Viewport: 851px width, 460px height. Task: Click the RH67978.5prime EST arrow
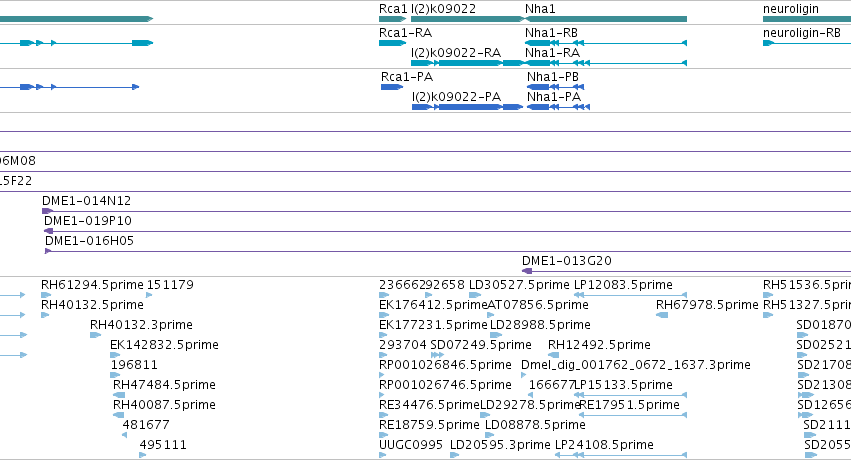pos(662,315)
